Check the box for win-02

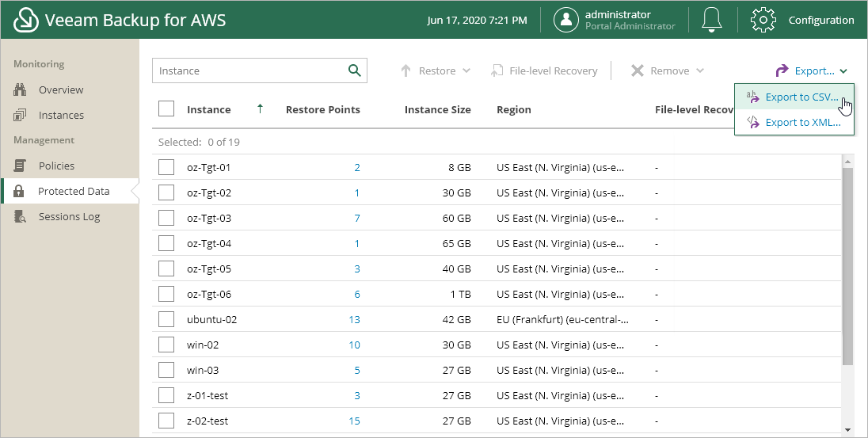[166, 345]
